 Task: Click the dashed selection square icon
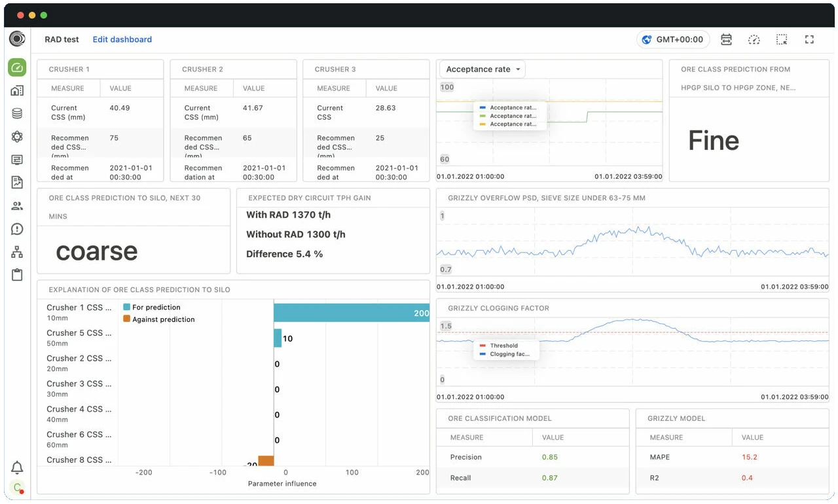[x=782, y=39]
